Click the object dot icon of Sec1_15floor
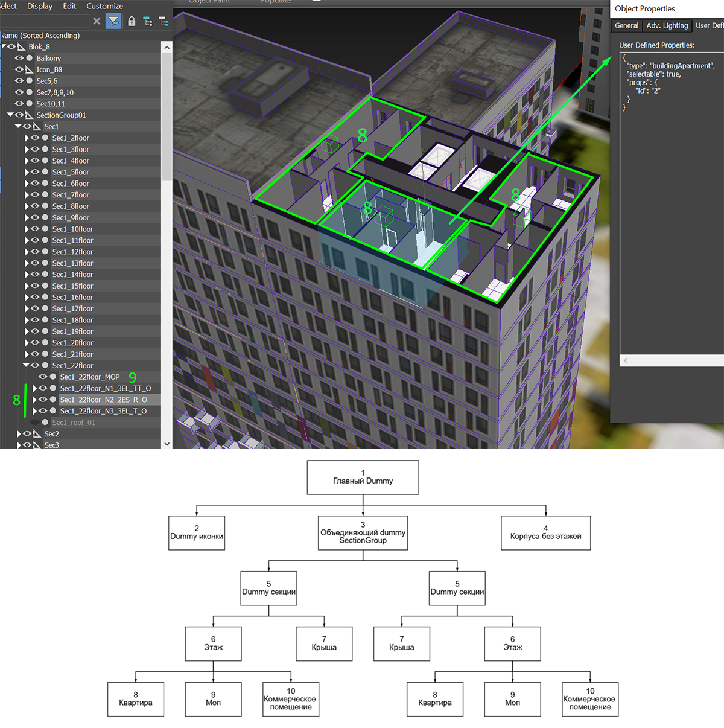This screenshot has height=728, width=724. [45, 286]
